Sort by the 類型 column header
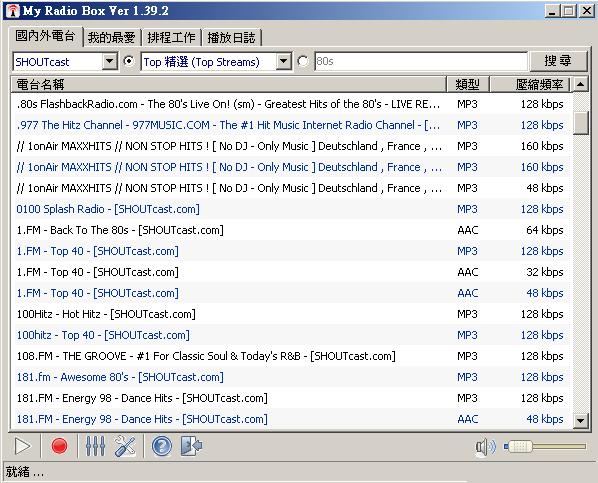This screenshot has width=598, height=483. coord(468,84)
